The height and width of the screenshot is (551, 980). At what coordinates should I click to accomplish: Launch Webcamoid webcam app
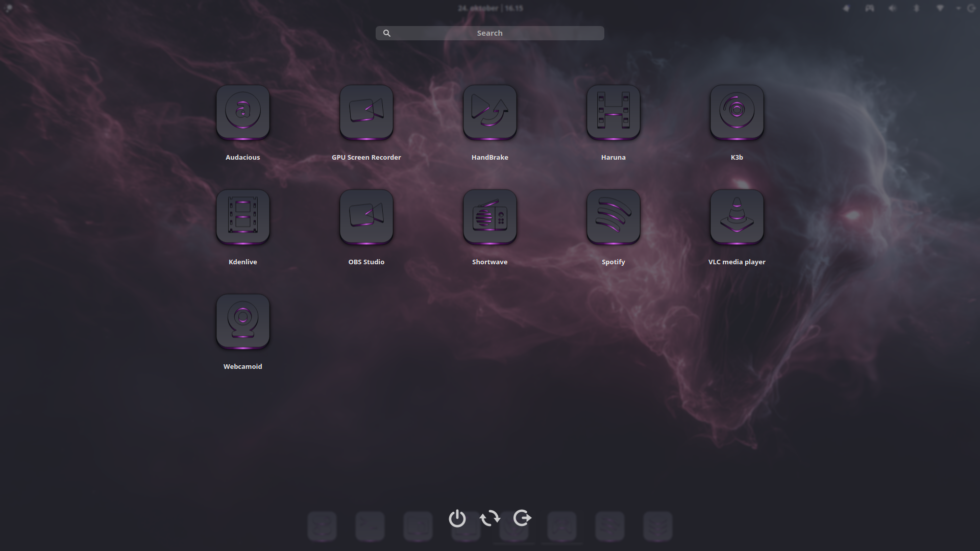(243, 321)
